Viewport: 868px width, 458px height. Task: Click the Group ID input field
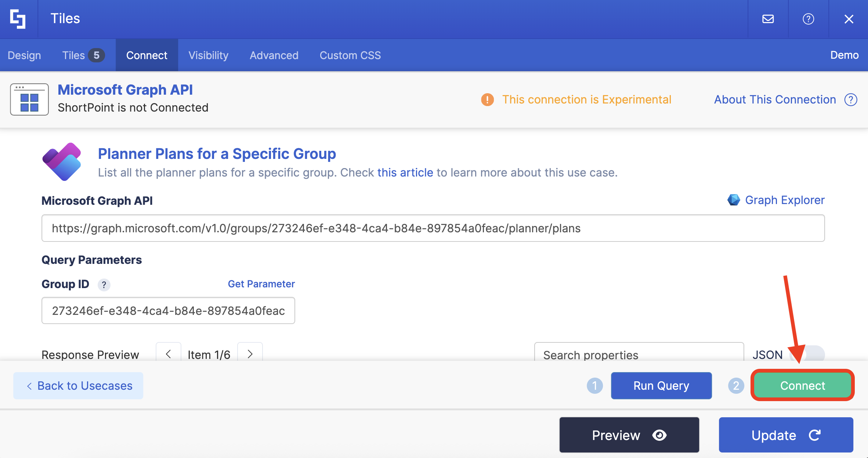click(168, 311)
